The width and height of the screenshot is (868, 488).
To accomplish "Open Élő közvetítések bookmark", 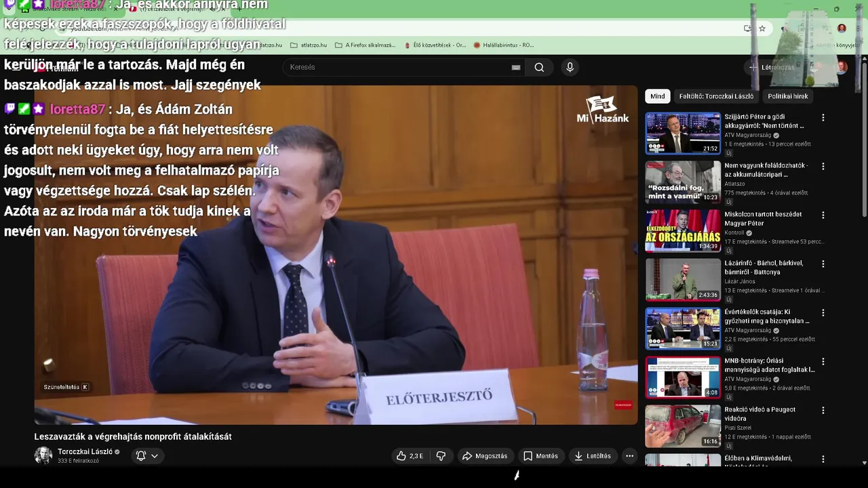I will [435, 45].
